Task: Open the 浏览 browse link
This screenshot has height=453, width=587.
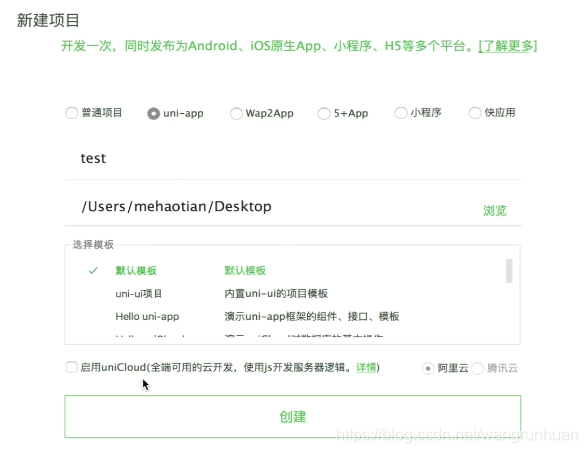Action: (x=495, y=211)
